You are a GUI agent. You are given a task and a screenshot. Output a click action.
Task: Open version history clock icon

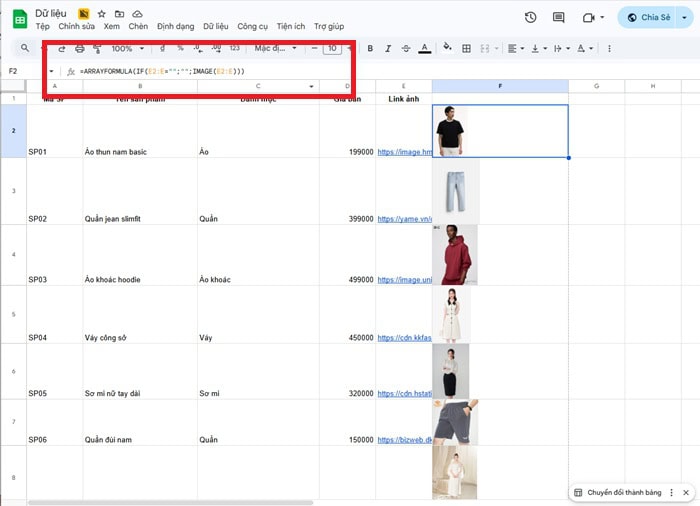coord(530,18)
